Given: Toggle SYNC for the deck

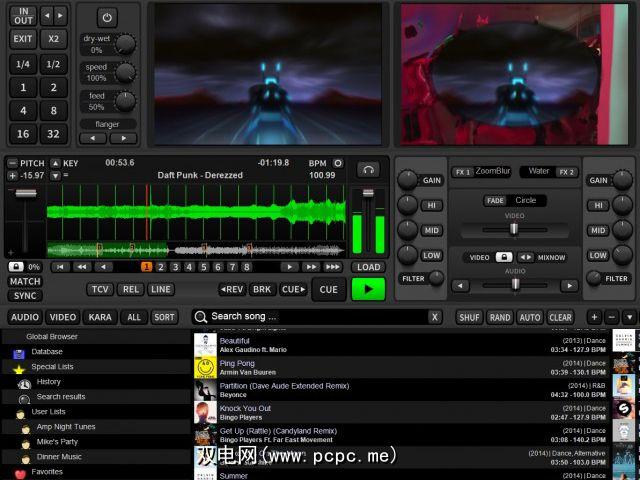Looking at the screenshot, I should pyautogui.click(x=25, y=296).
